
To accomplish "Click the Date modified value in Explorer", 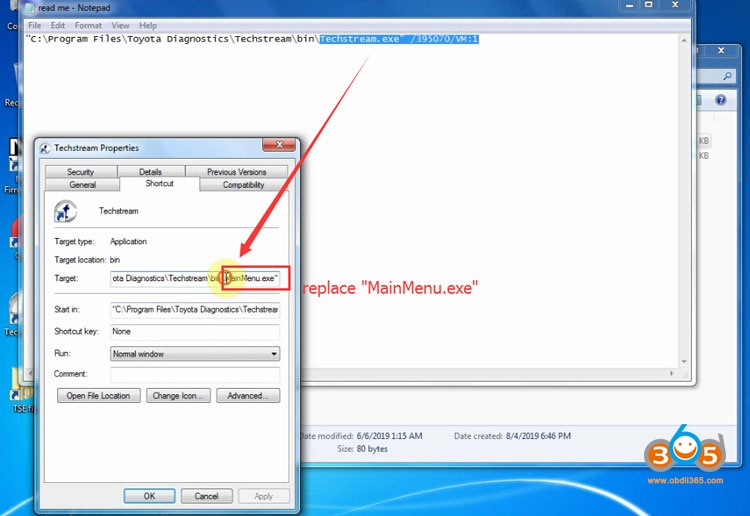I will [389, 436].
